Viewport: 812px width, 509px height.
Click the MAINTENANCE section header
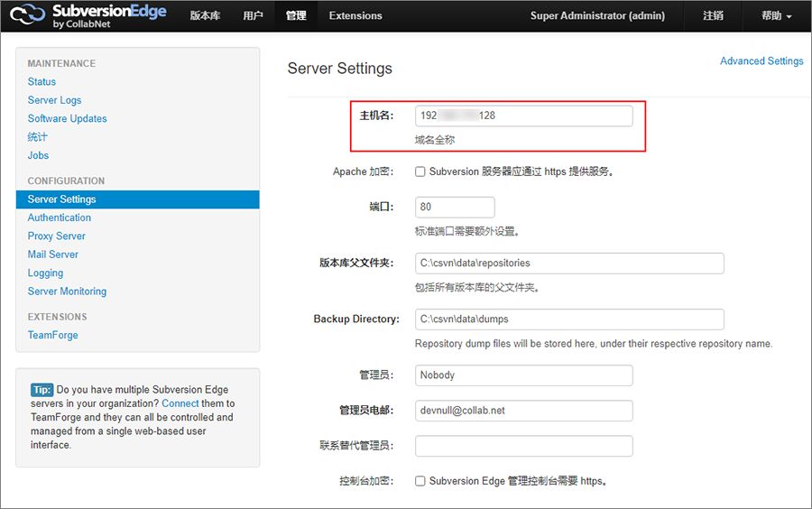[x=61, y=64]
